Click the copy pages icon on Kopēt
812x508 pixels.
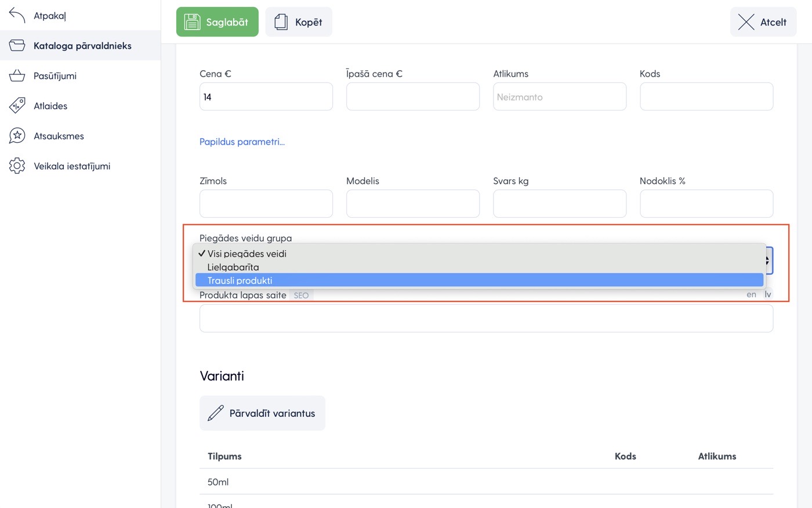click(281, 22)
